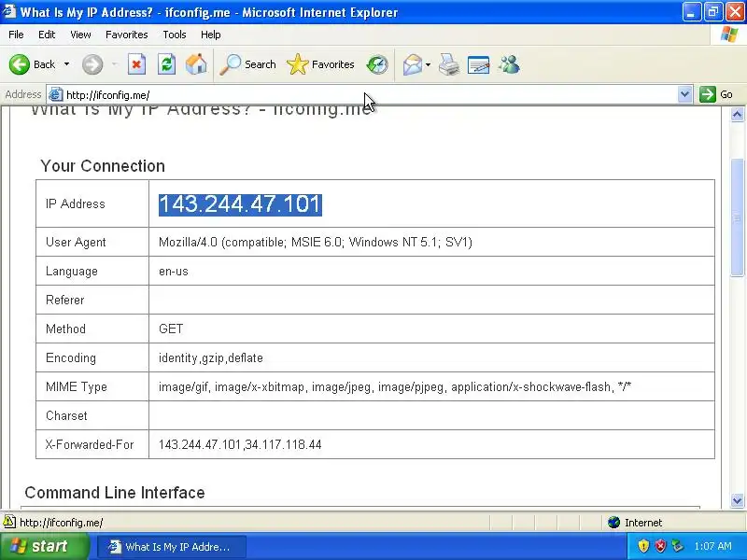Open the View menu
This screenshot has width=747, height=560.
coord(80,35)
